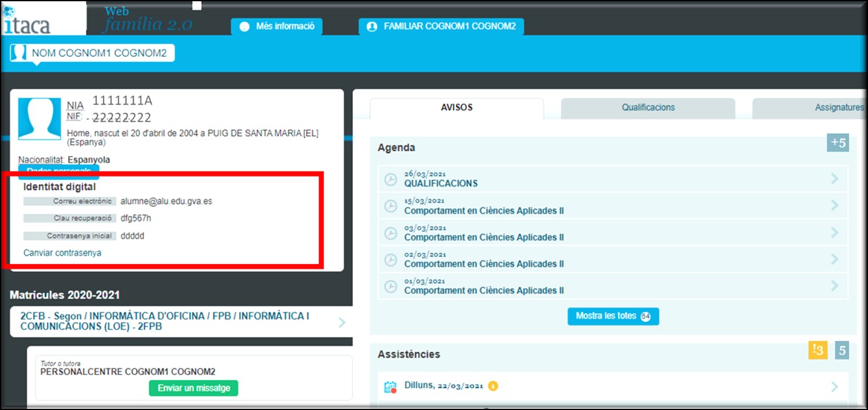The image size is (868, 410).
Task: Expand the 26/03/2021 QUALIFICACIONS agenda item
Action: (x=836, y=179)
